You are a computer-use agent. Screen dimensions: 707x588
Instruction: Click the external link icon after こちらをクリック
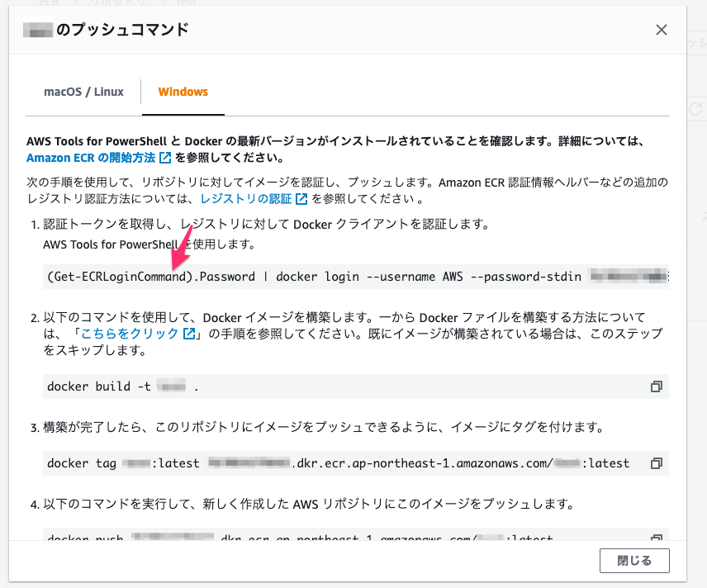pyautogui.click(x=189, y=334)
